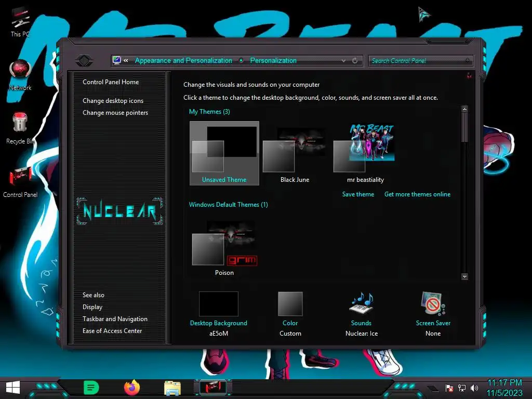Select the Poison default theme

[x=224, y=248]
